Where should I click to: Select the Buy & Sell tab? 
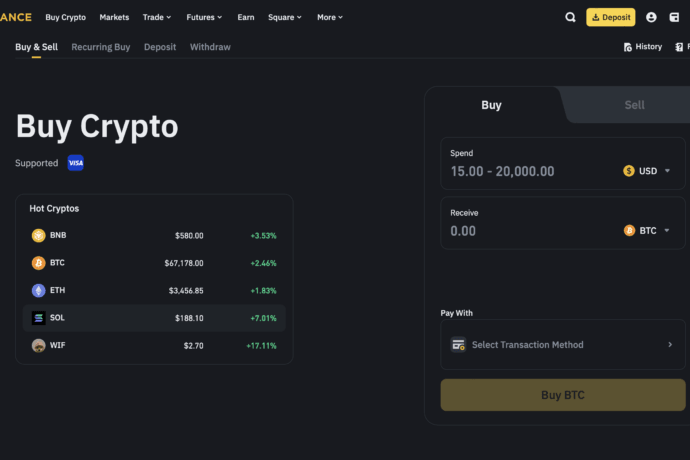click(37, 47)
